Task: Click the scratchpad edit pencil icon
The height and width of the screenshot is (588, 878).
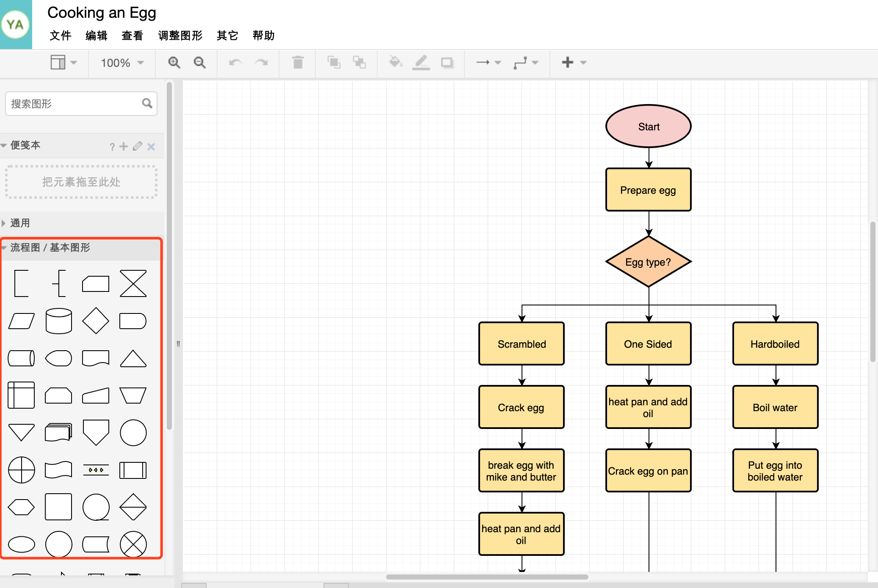Action: click(137, 146)
